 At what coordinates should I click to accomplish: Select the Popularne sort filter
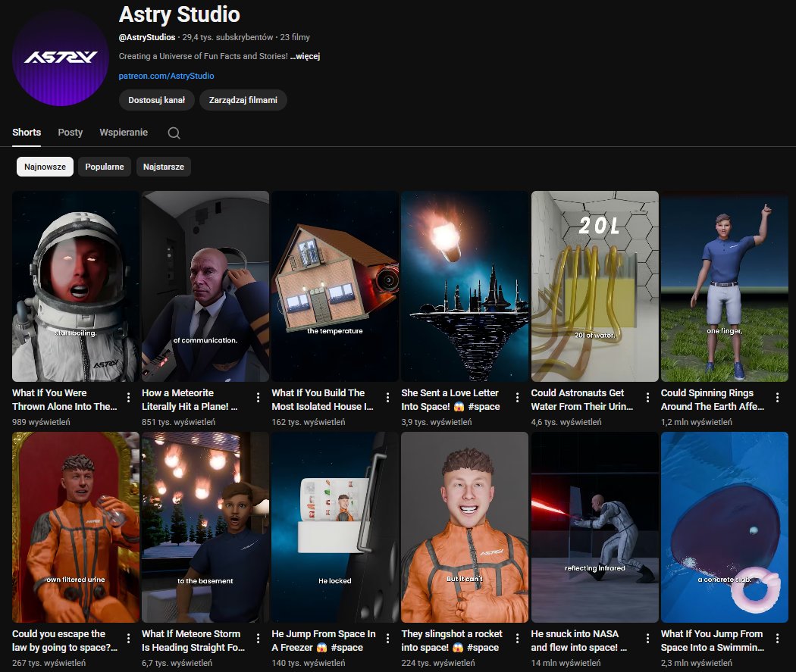click(x=105, y=167)
